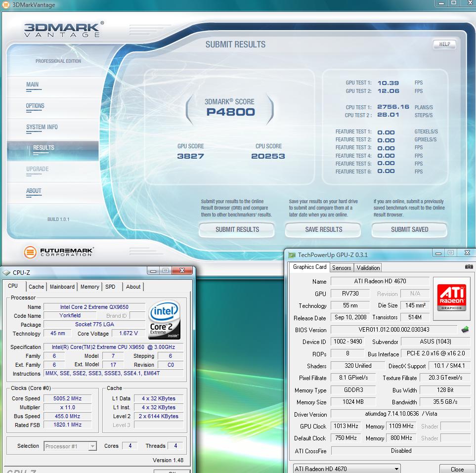Click the Socket 775 LGA package value
This screenshot has height=473, width=476.
[x=94, y=324]
